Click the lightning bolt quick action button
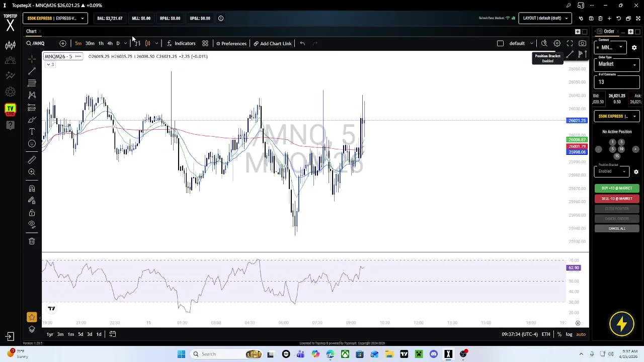Viewport: 644px width, 362px height. click(622, 324)
